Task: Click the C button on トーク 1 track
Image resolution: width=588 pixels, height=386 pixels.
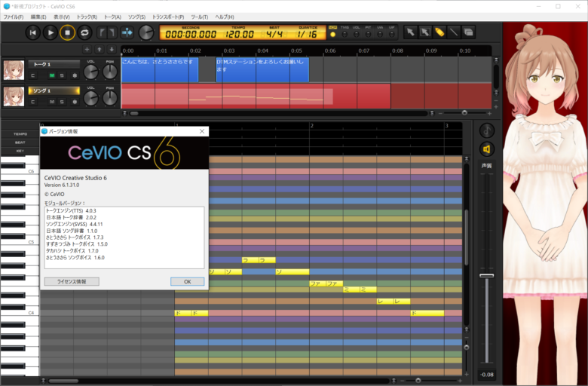Action: [x=33, y=75]
